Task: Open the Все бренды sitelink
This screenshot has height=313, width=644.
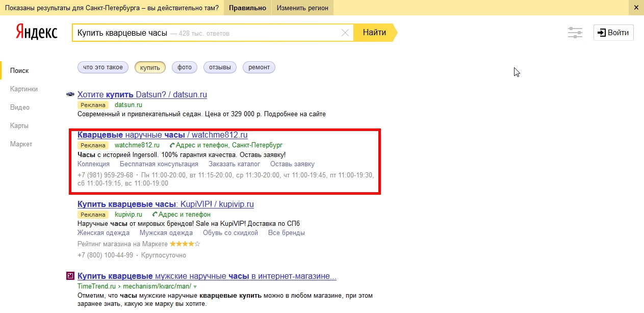Action: click(x=287, y=233)
